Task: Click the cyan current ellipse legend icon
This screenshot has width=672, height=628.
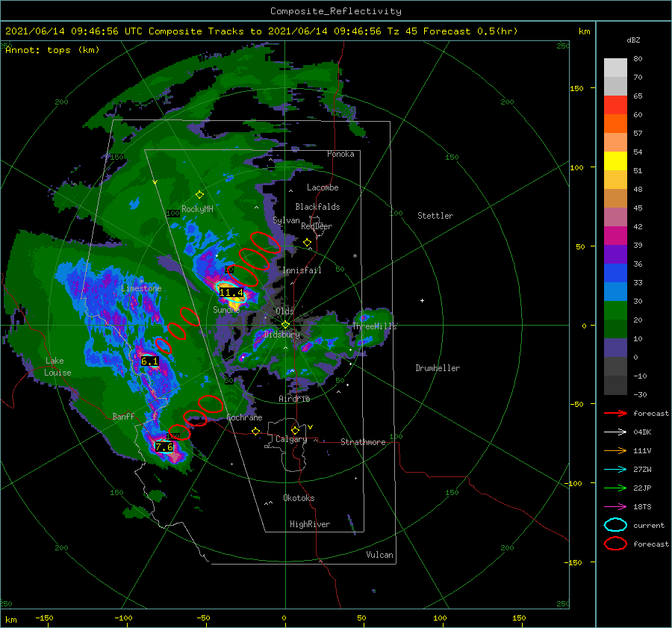Action: [x=615, y=525]
